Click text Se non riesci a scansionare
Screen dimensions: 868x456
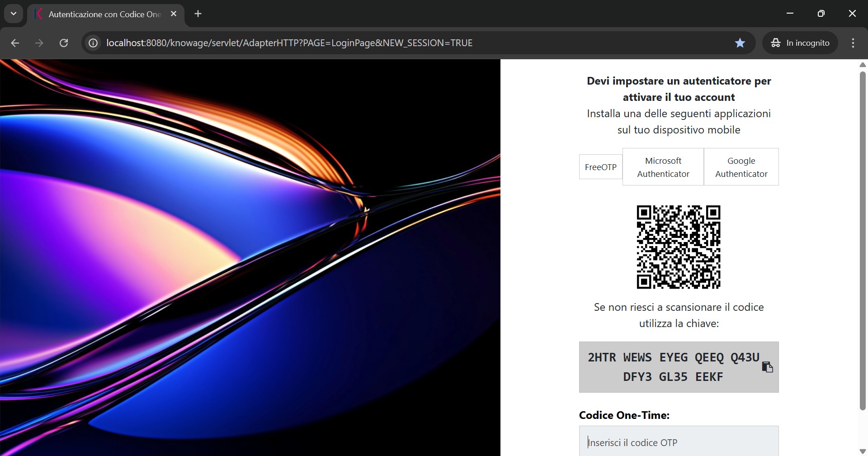click(679, 315)
